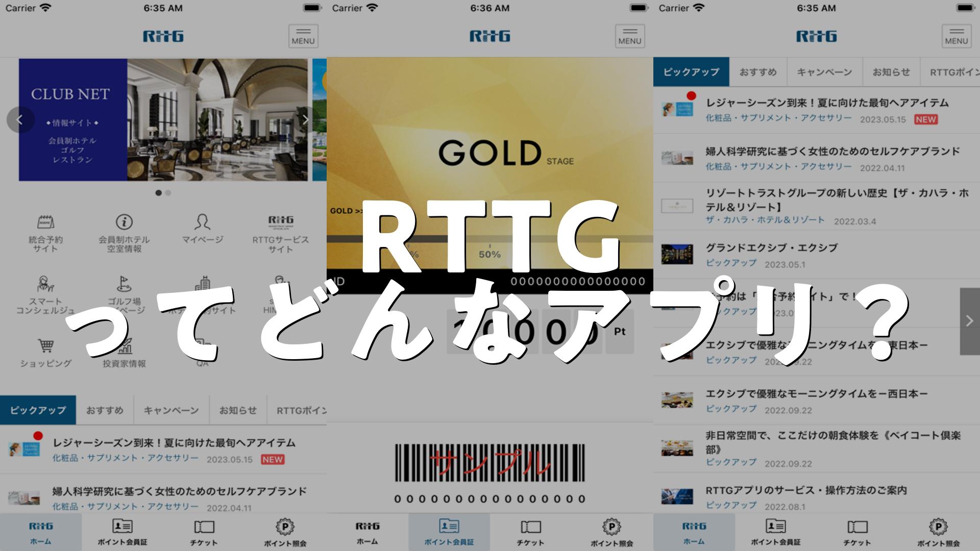The height and width of the screenshot is (551, 980).
Task: Open レジャーシーズン到来 article on left screen
Action: tap(163, 450)
